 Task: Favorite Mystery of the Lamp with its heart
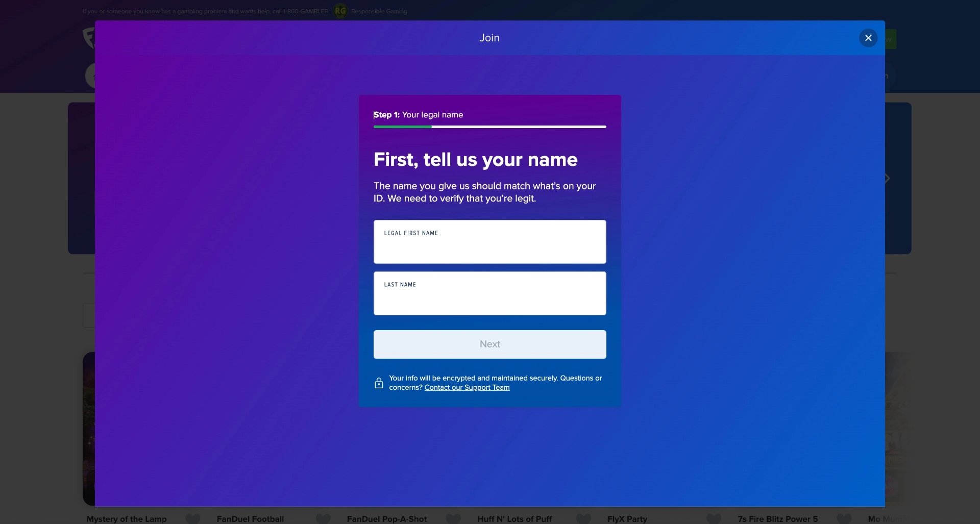coord(192,518)
